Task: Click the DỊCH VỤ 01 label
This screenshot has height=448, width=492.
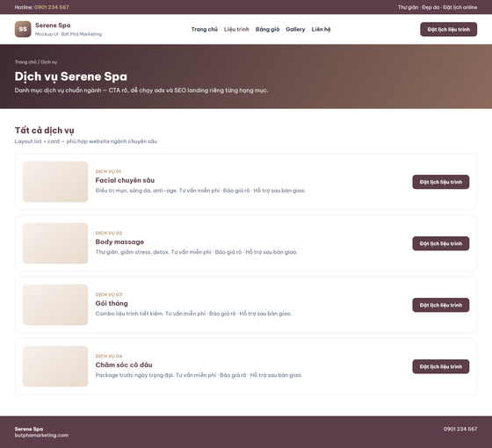Action: click(x=108, y=171)
